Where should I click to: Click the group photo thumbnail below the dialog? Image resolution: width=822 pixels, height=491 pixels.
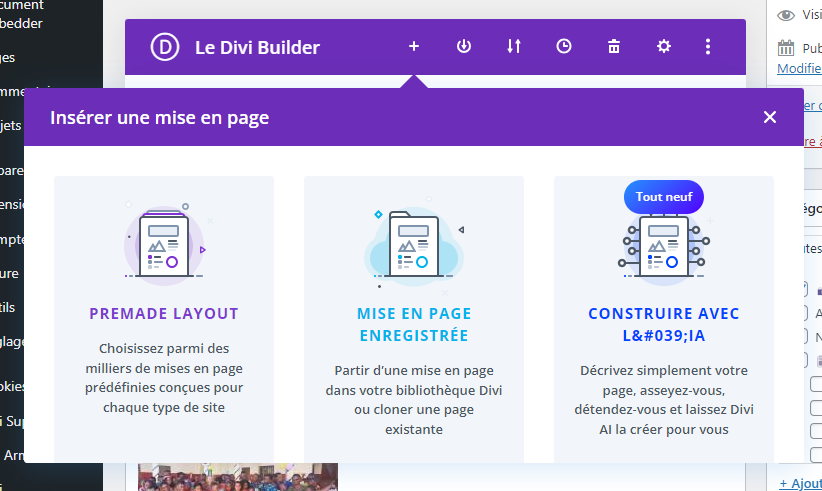pyautogui.click(x=237, y=476)
